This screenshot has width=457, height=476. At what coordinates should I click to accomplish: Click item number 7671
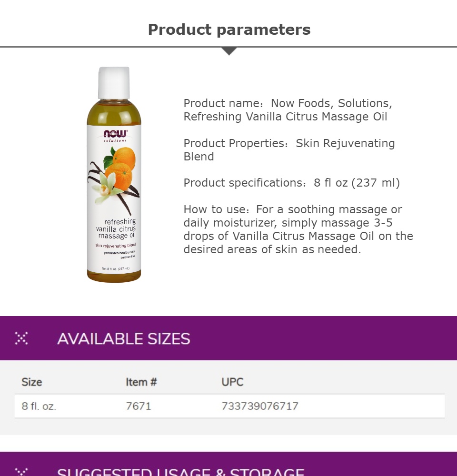tap(139, 406)
